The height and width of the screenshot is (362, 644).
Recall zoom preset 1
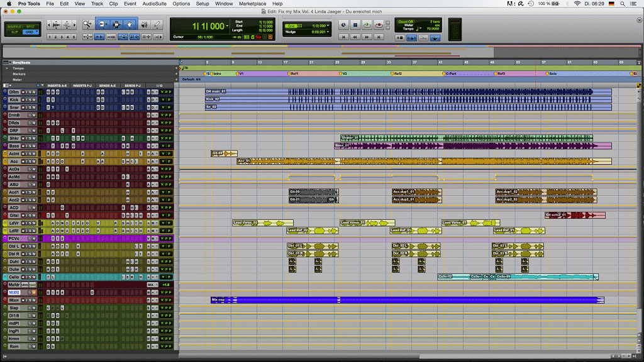point(50,37)
